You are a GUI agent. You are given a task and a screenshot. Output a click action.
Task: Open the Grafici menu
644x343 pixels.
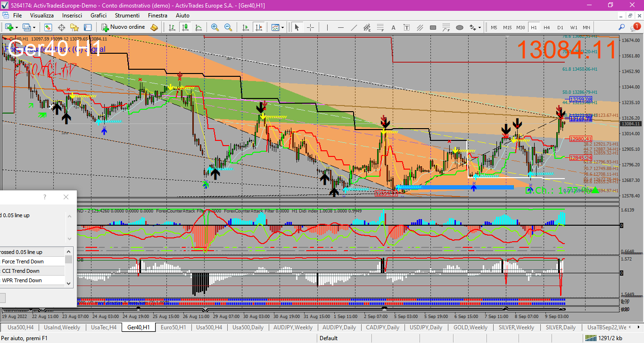point(99,16)
